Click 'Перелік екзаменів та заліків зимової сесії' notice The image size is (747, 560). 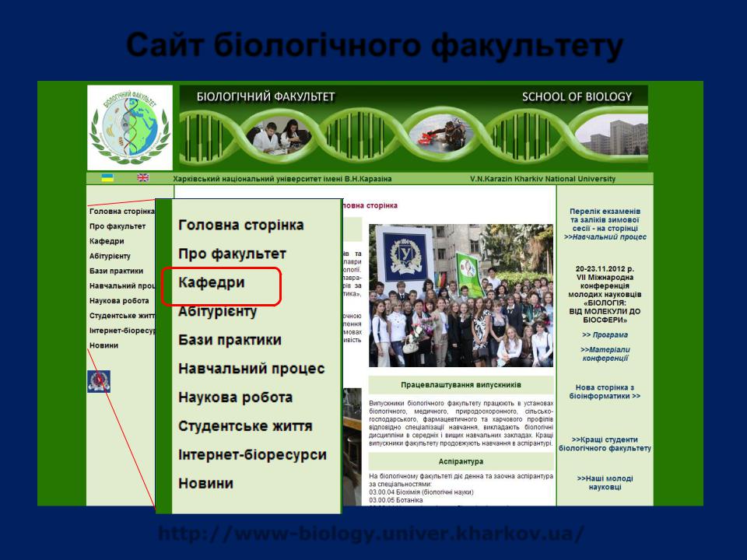tap(605, 219)
